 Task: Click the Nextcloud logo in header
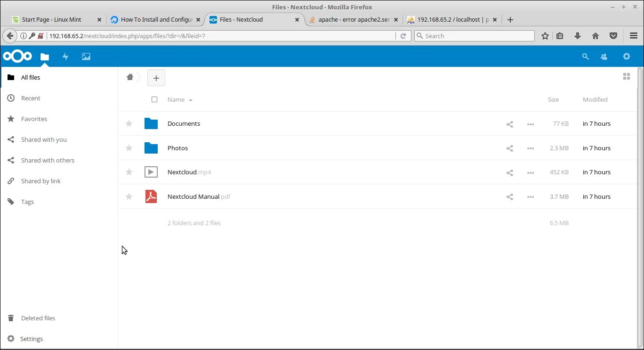click(17, 57)
